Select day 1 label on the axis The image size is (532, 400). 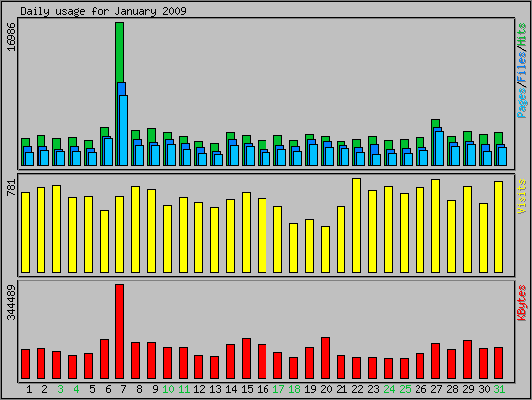point(29,389)
